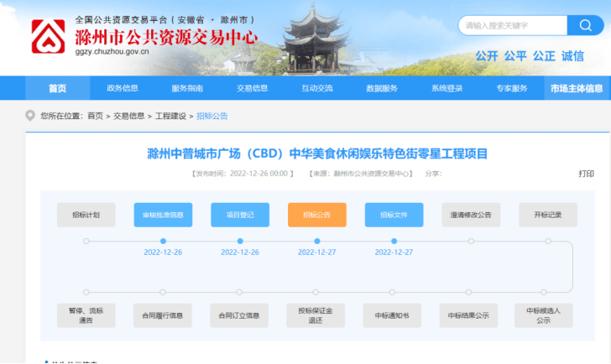The image size is (611, 364).
Task: Select the 审核批准信息 step button
Action: [x=163, y=215]
